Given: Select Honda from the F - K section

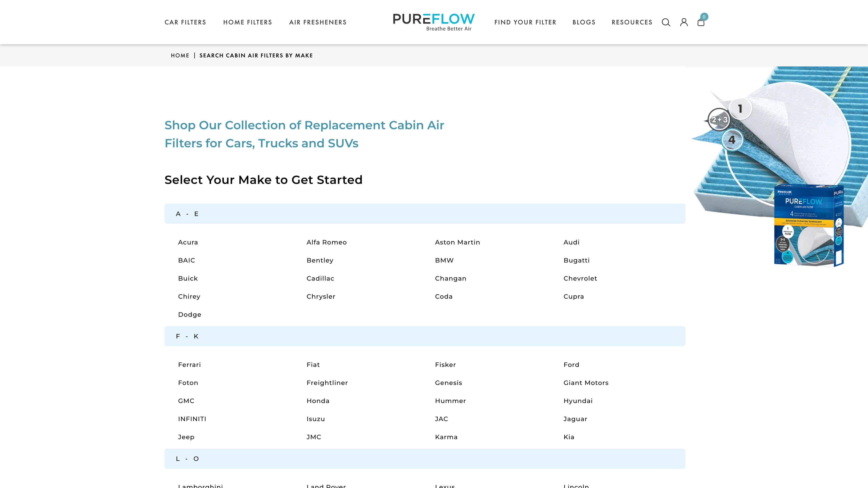Looking at the screenshot, I should tap(318, 401).
